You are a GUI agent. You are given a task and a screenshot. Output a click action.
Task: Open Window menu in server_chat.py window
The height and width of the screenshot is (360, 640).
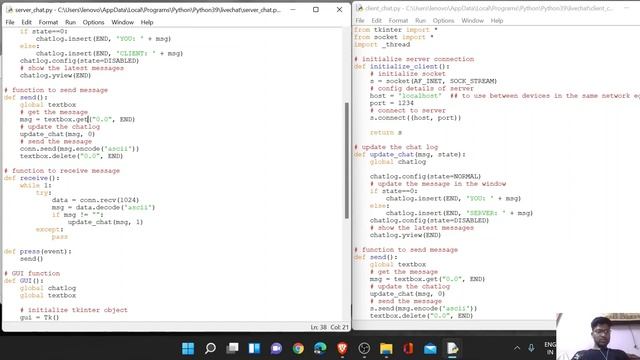(x=122, y=22)
